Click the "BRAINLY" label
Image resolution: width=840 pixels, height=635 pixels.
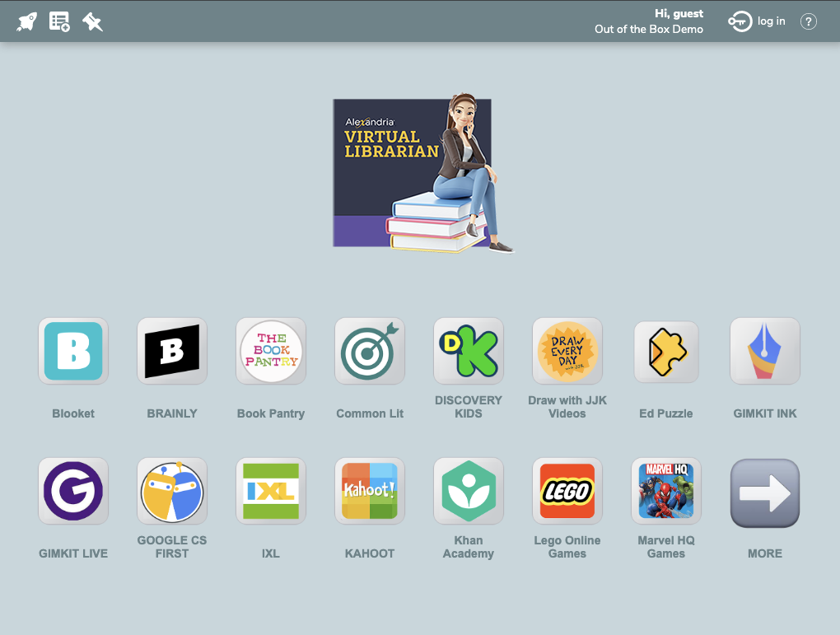(172, 413)
